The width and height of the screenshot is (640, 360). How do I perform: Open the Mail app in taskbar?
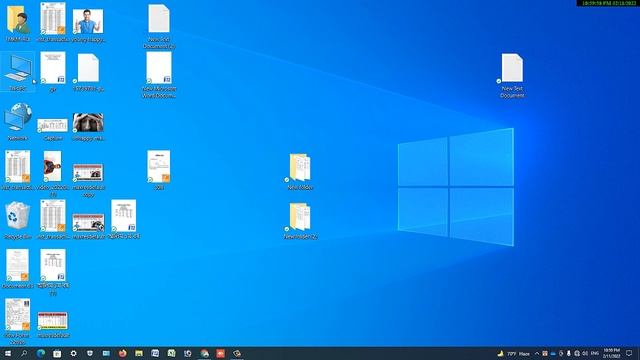(x=106, y=353)
